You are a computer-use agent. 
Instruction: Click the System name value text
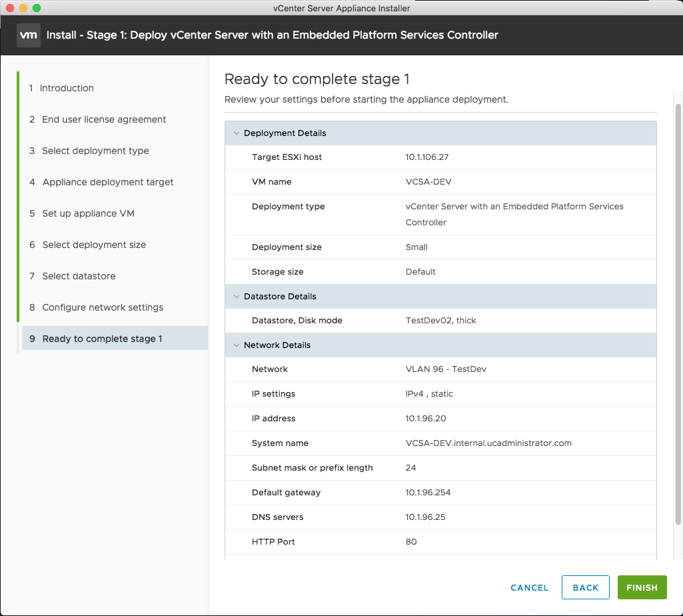(488, 443)
